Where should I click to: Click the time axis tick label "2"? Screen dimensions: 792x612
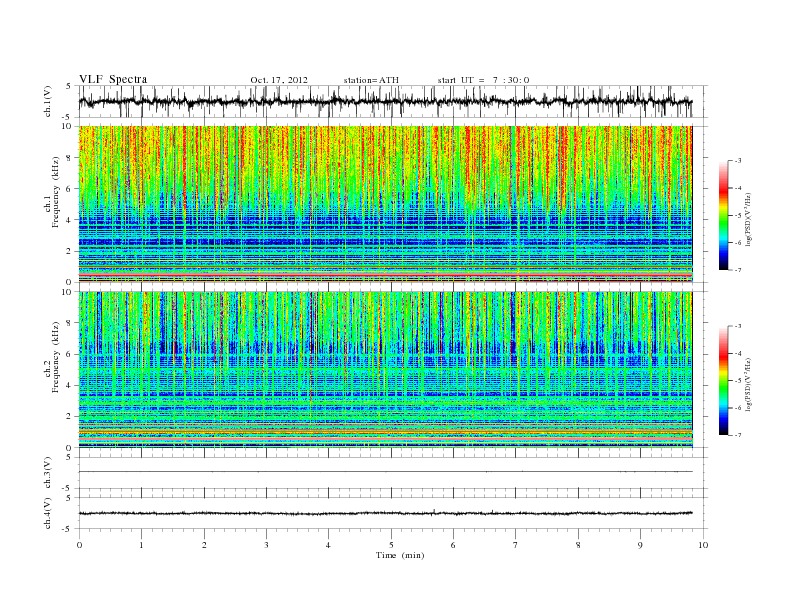coord(204,545)
